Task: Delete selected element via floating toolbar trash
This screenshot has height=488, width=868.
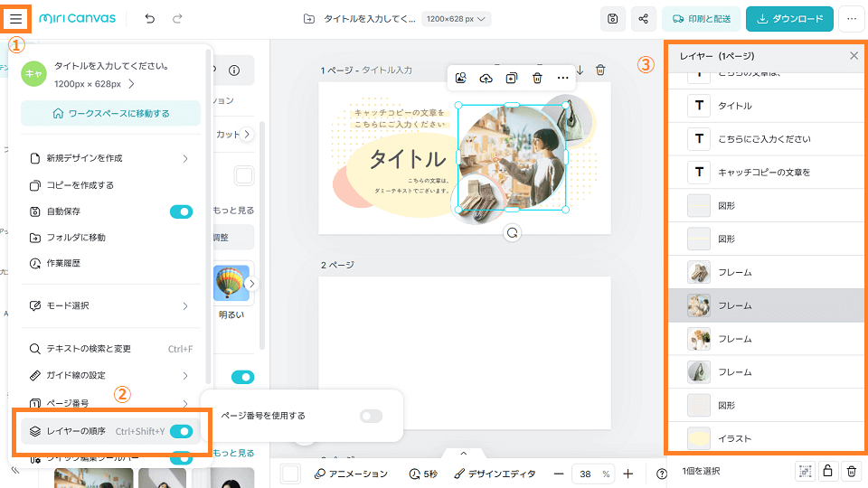Action: [537, 79]
